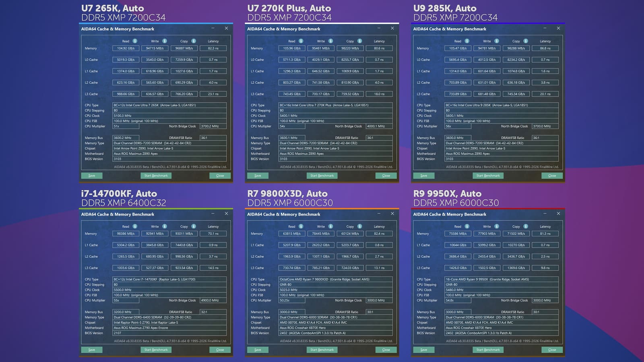Select Memory Read value 105.47 GB/s
The height and width of the screenshot is (362, 644).
458,48
